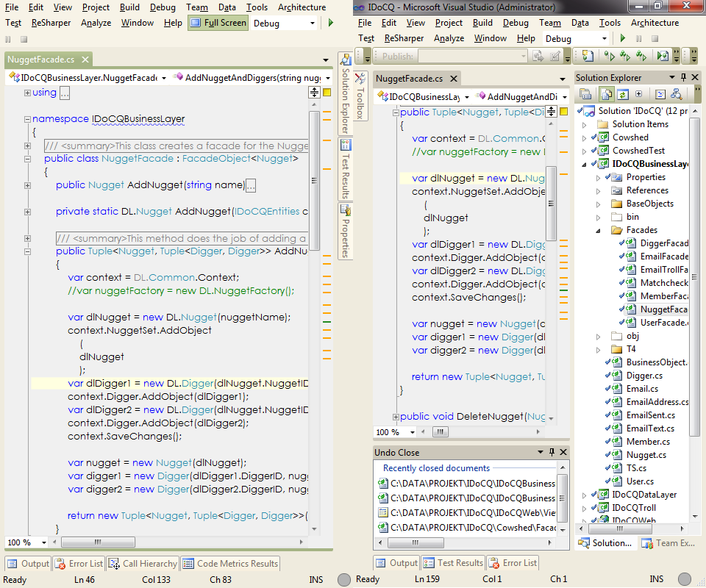Collapse the namespace IDoCQBusinessLayer outline region

pos(27,119)
